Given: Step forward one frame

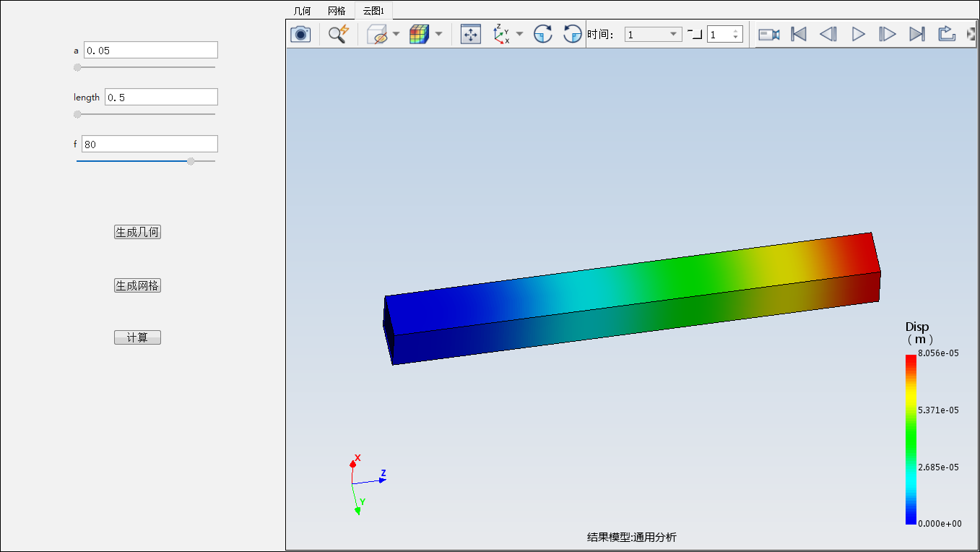Looking at the screenshot, I should pyautogui.click(x=888, y=34).
